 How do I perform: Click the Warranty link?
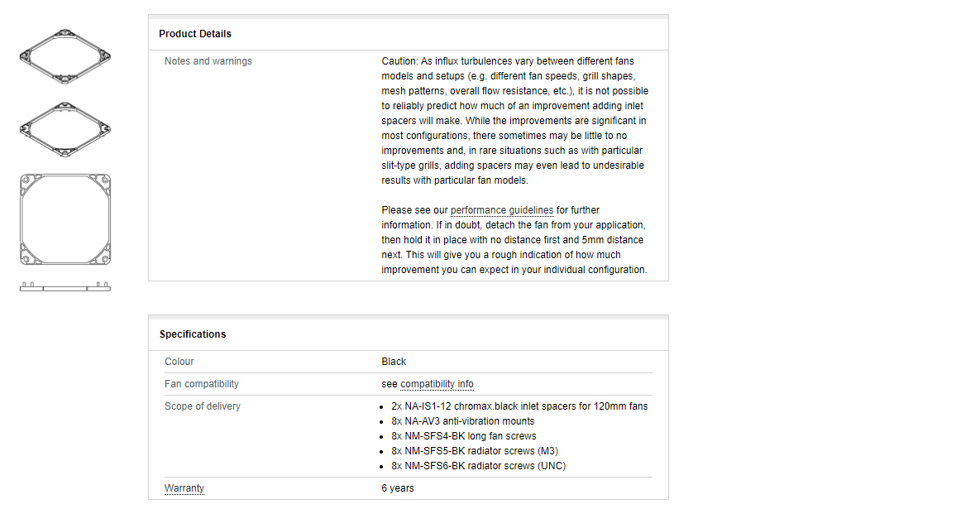coord(184,488)
